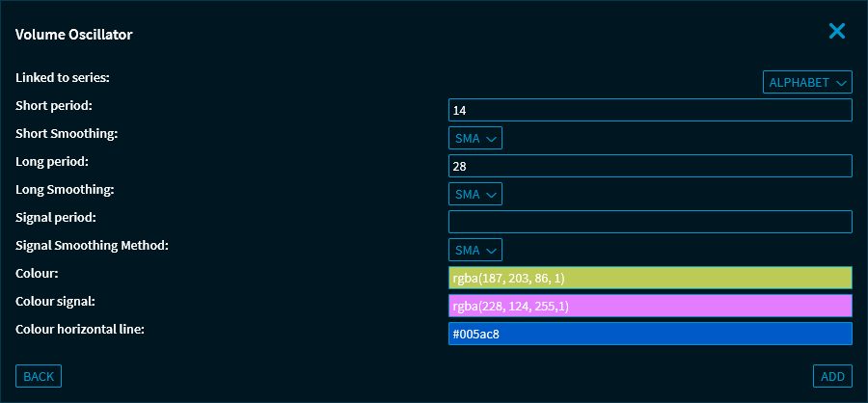Click the 'Short period:' label
This screenshot has height=403, width=868.
(54, 104)
